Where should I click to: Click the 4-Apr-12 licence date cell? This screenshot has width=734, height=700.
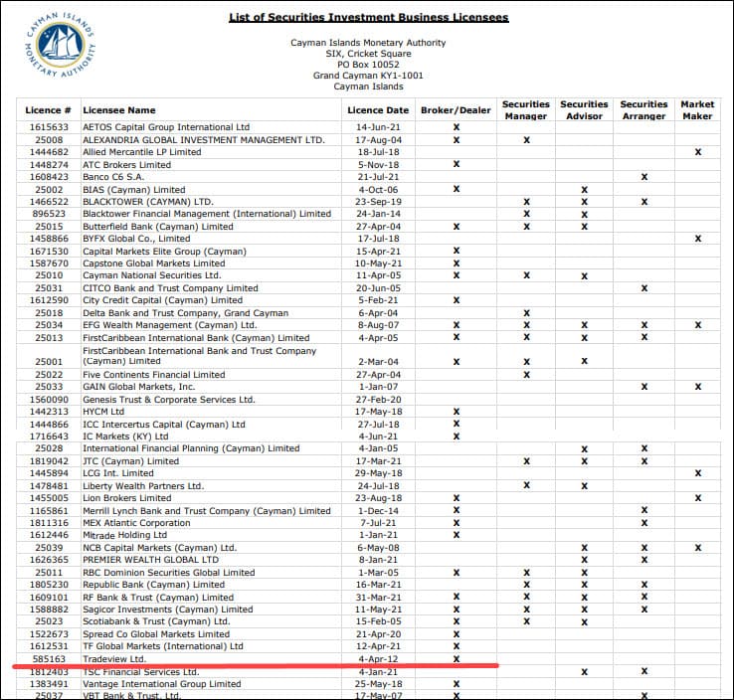click(379, 658)
